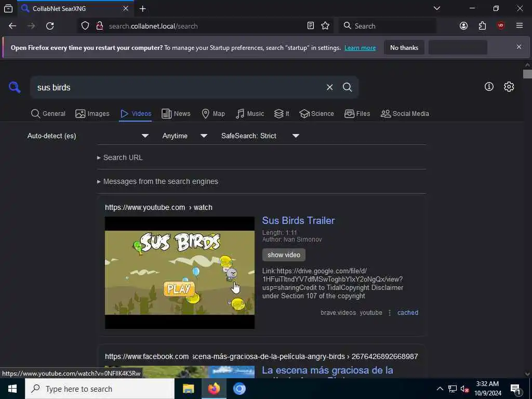Viewport: 532px width, 399px height.
Task: Click the muted volume tray icon
Action: coord(464,389)
